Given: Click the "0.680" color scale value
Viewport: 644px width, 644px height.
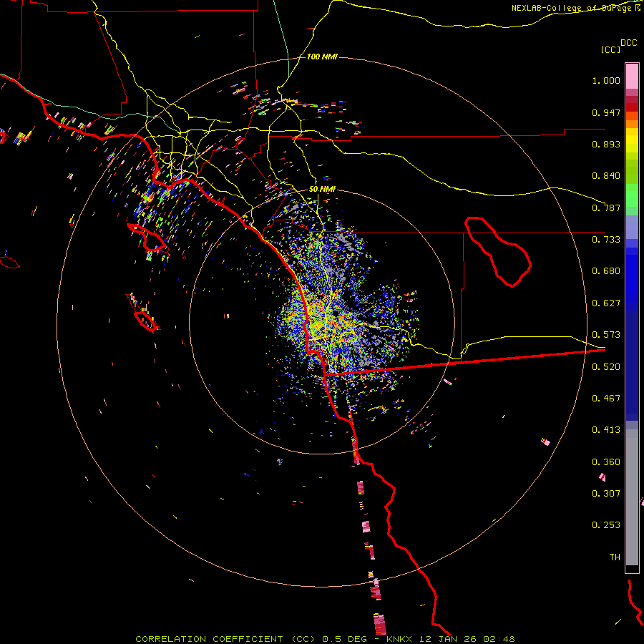Looking at the screenshot, I should click(x=606, y=271).
